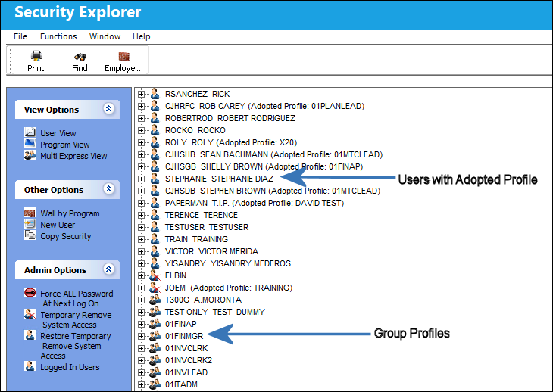Image resolution: width=553 pixels, height=392 pixels.
Task: Click the Restore Temporary Remove System Access icon
Action: click(x=30, y=335)
